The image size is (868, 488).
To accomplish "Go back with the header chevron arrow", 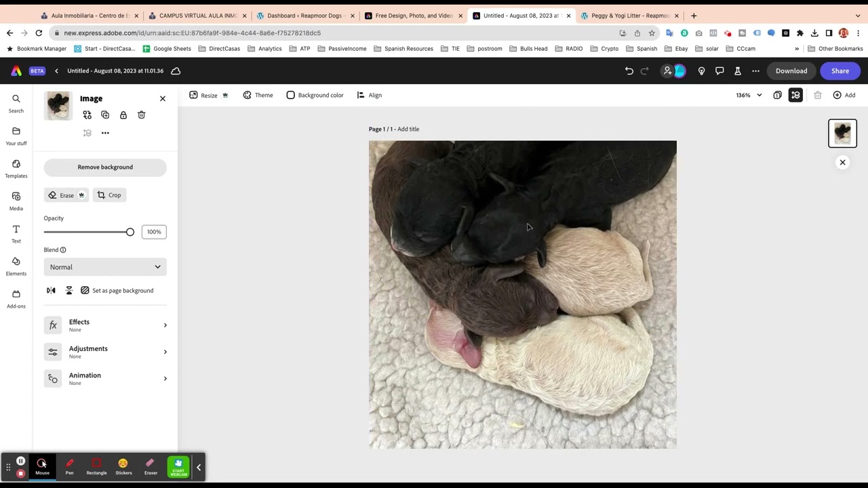I will [56, 70].
